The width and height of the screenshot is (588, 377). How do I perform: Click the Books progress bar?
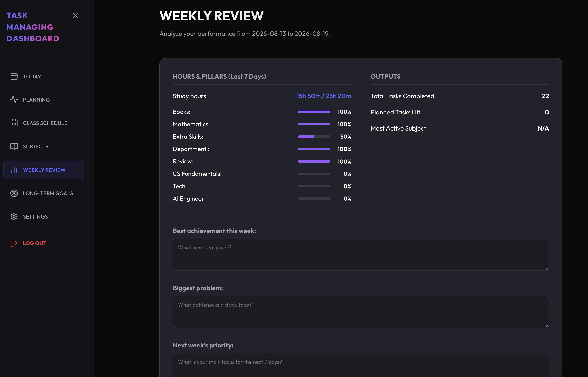pos(314,112)
